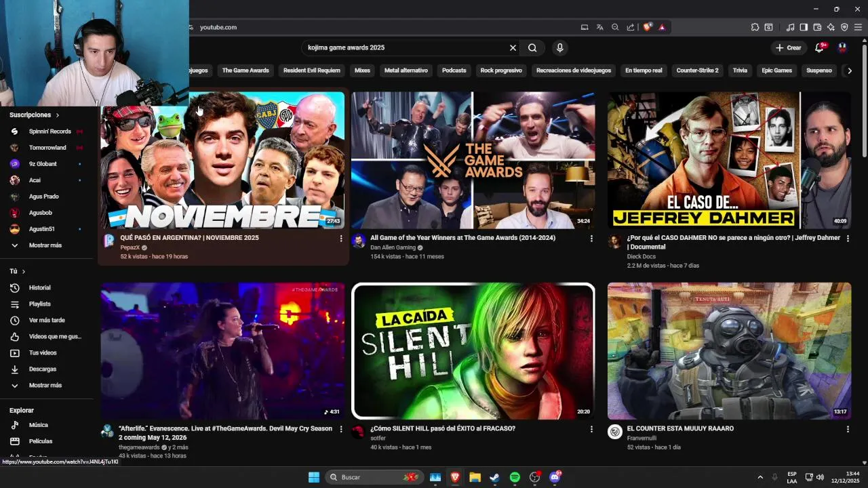This screenshot has width=868, height=488.
Task: Select Epic Games filter chip
Action: click(x=776, y=70)
